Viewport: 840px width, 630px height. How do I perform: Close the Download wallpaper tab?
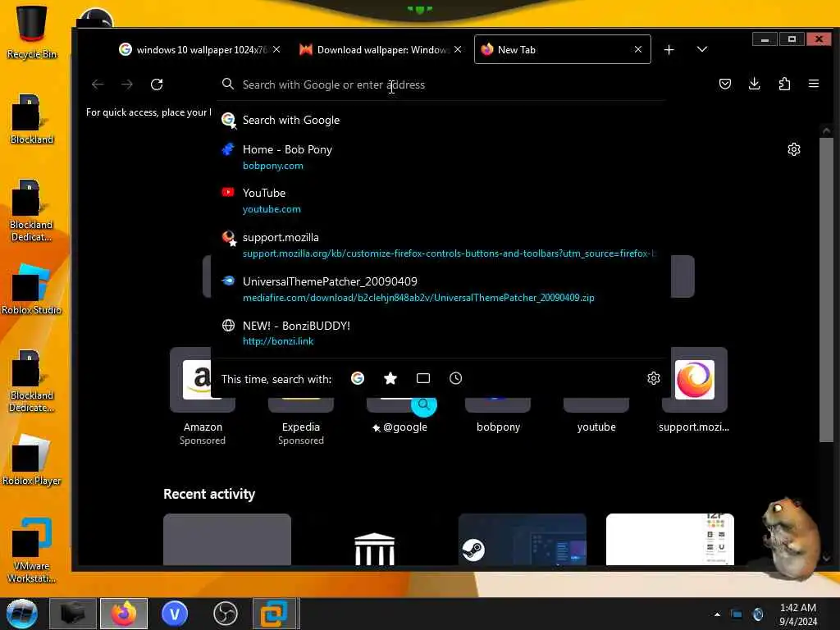458,49
